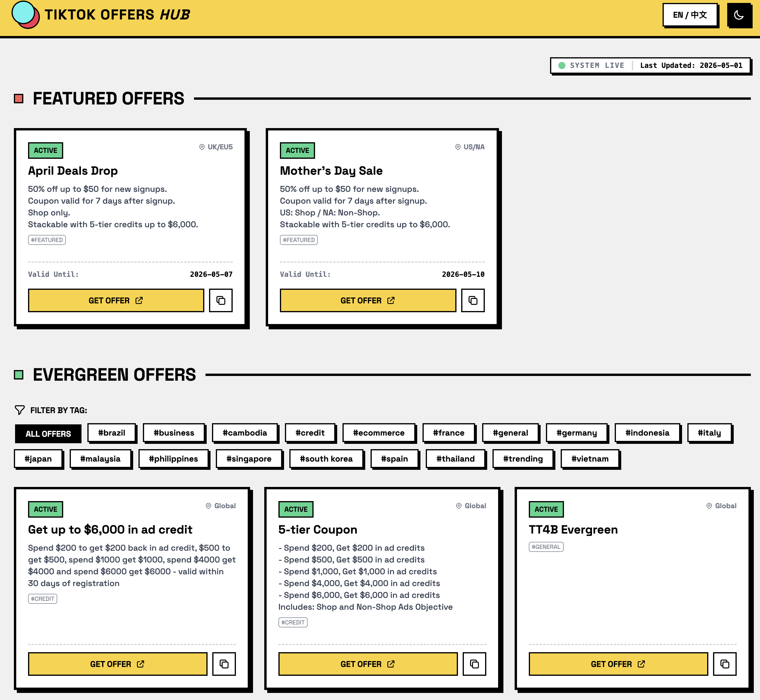Viewport: 760px width, 700px height.
Task: Apply the #trending tag filter
Action: click(523, 459)
